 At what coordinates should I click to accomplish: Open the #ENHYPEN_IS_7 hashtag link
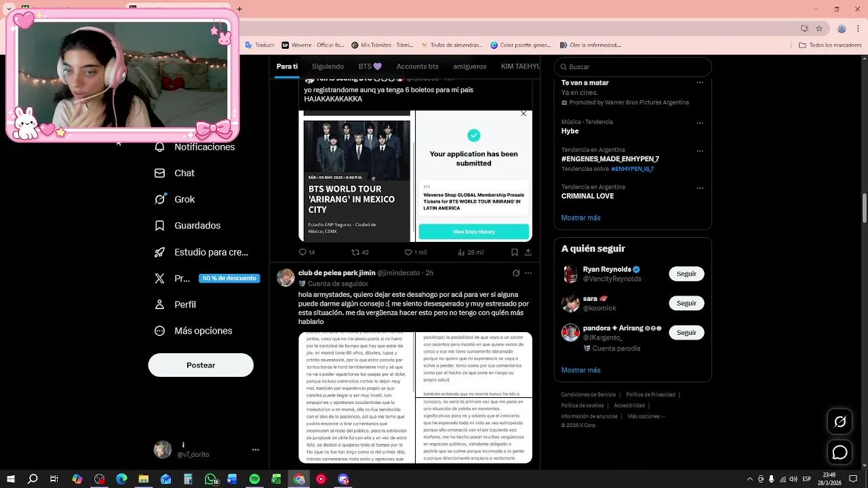click(632, 169)
